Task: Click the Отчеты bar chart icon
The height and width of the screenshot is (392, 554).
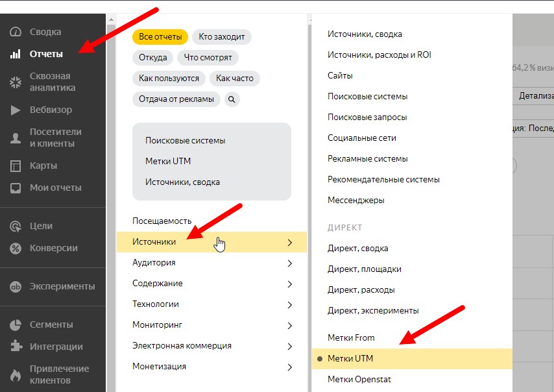Action: coord(16,54)
